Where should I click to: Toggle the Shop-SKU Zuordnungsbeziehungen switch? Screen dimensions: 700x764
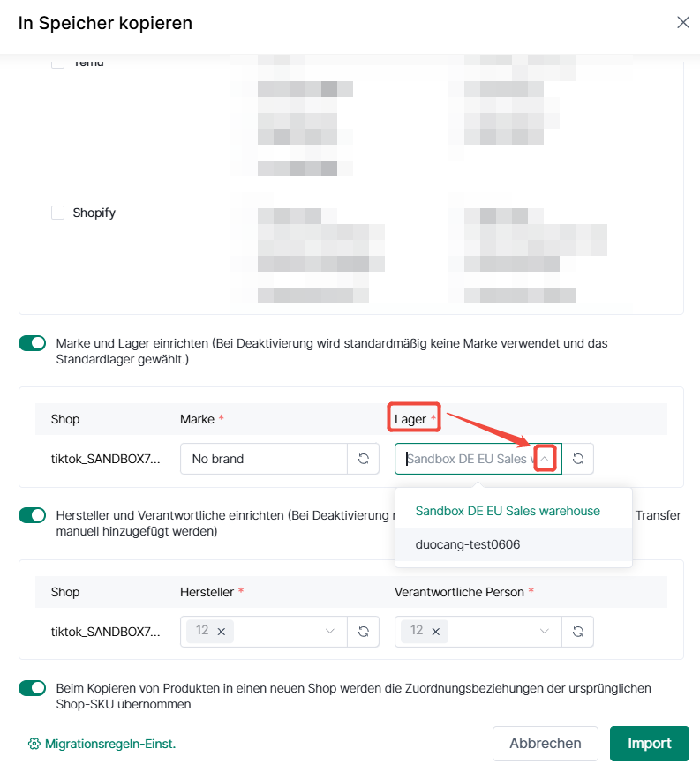32,688
